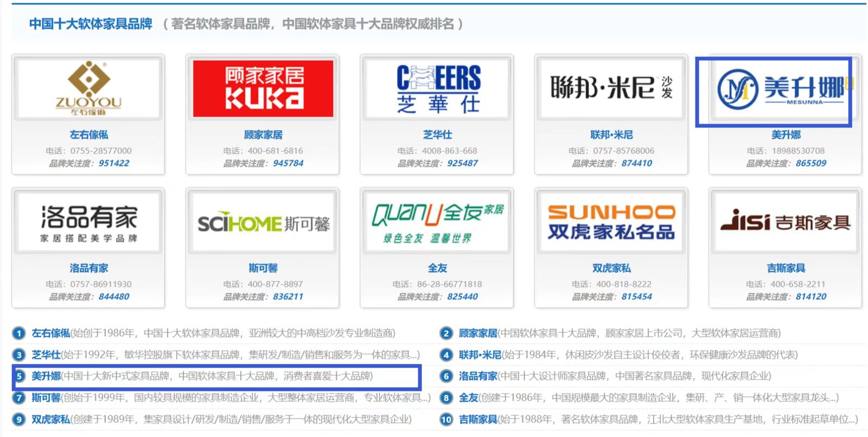Click the number 2 rank badge
The width and height of the screenshot is (868, 437).
pyautogui.click(x=446, y=333)
